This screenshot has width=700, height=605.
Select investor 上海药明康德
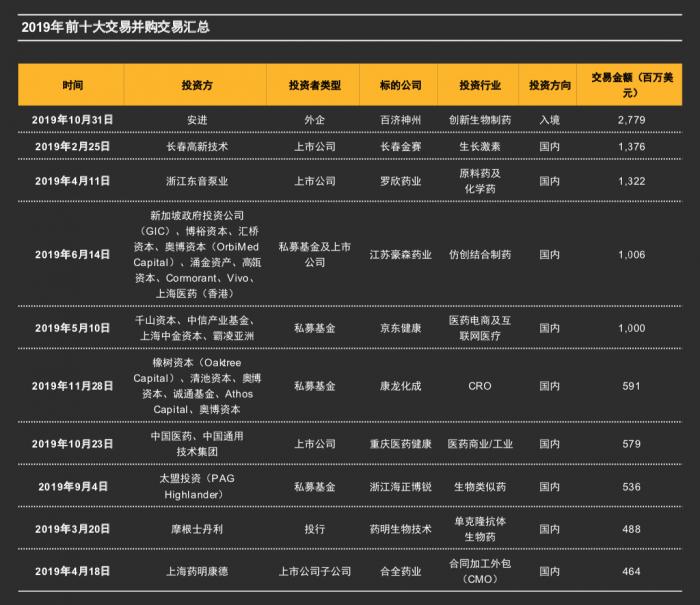click(197, 571)
